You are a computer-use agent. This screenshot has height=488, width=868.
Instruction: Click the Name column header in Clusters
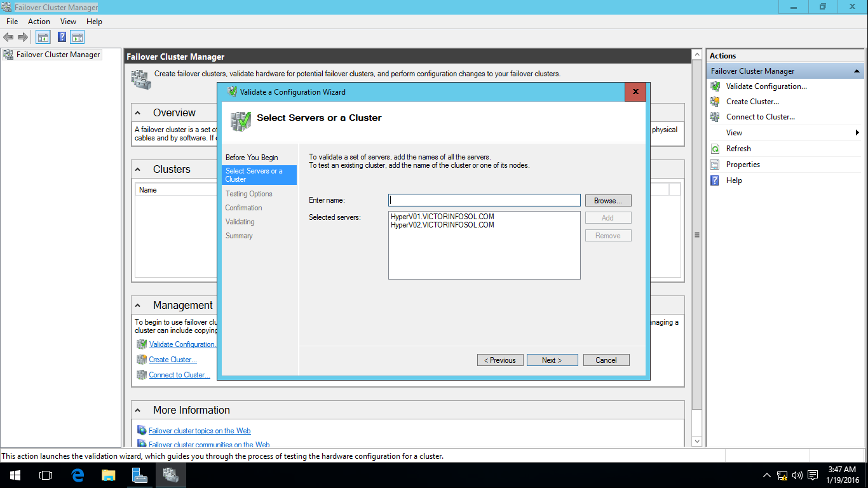(147, 190)
